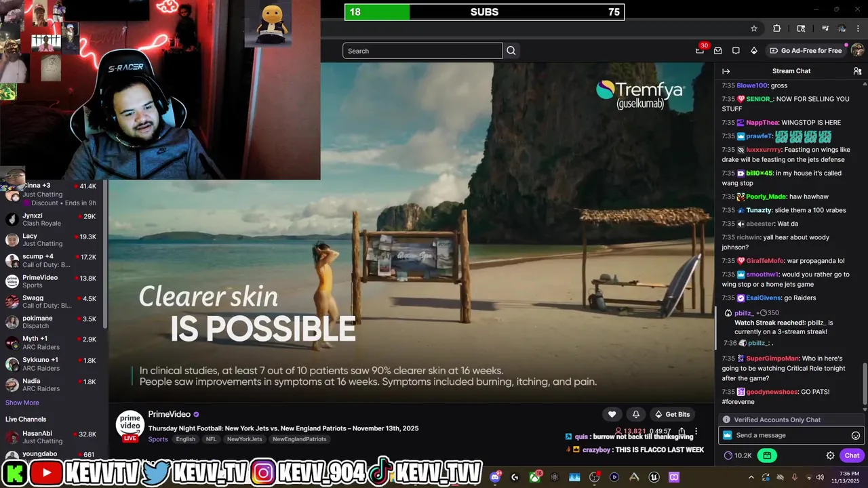
Task: Click the Get Bits button
Action: coord(671,414)
